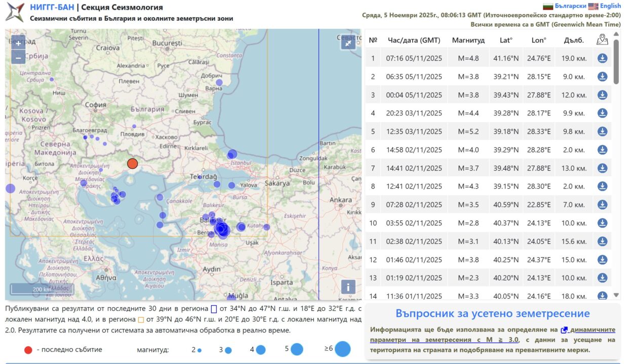Click the red latest event marker on map

pos(132,164)
